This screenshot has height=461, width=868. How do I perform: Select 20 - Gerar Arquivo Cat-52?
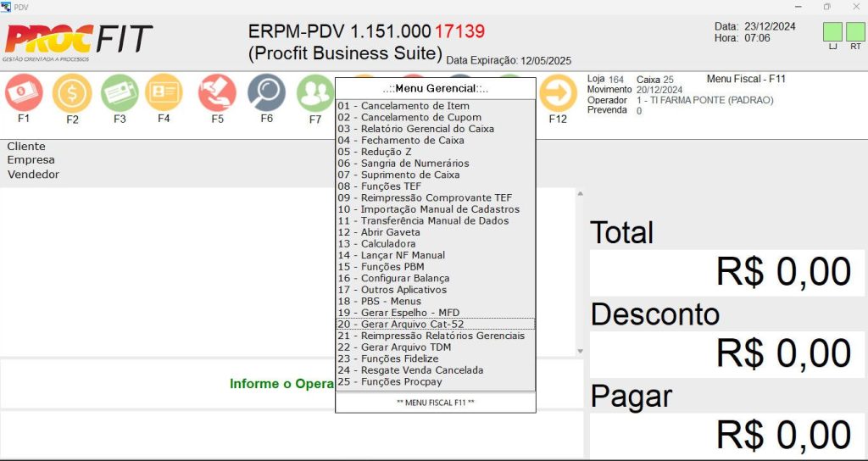tap(436, 325)
